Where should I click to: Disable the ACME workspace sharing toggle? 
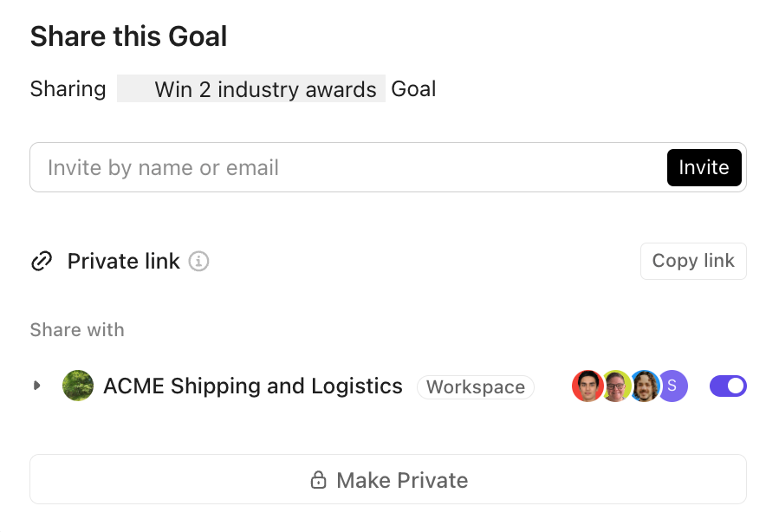click(x=728, y=386)
